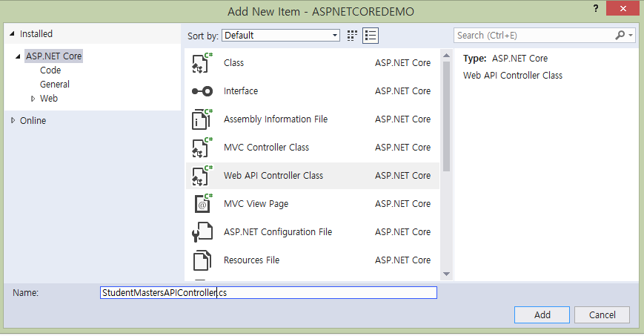The image size is (644, 336).
Task: Select the General category
Action: tap(55, 85)
